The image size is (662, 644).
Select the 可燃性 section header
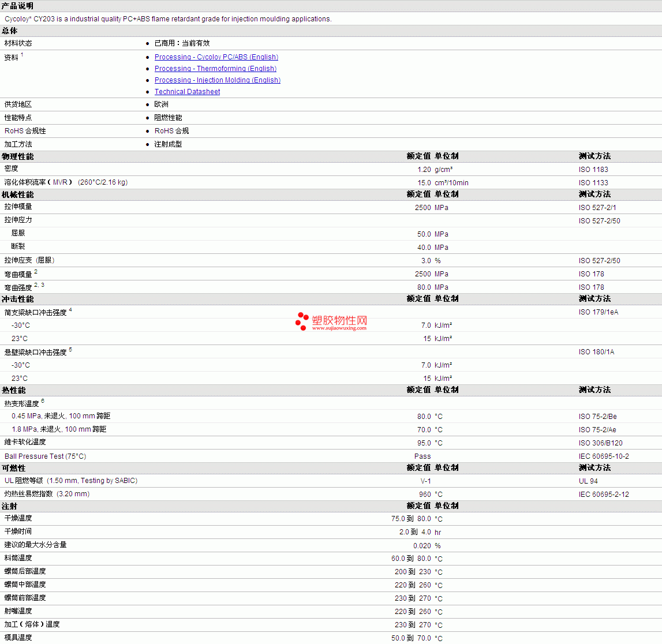click(13, 468)
